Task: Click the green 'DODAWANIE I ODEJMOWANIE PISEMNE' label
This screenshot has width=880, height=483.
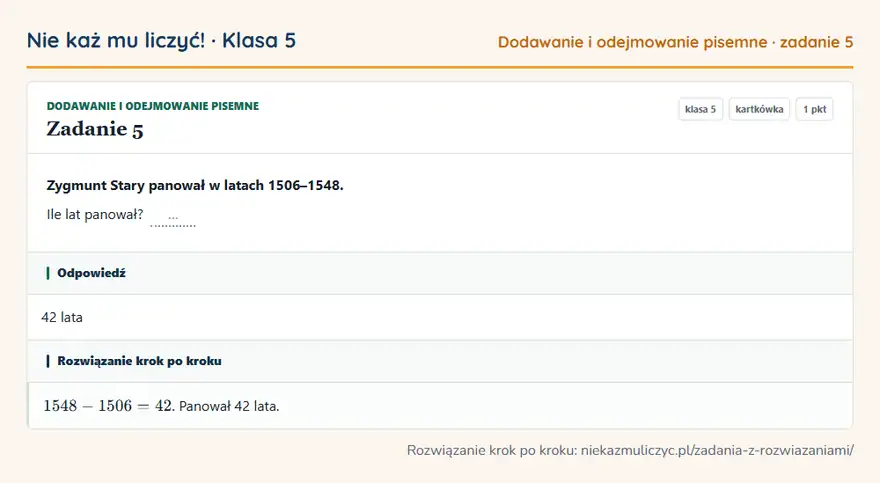Action: (x=153, y=106)
